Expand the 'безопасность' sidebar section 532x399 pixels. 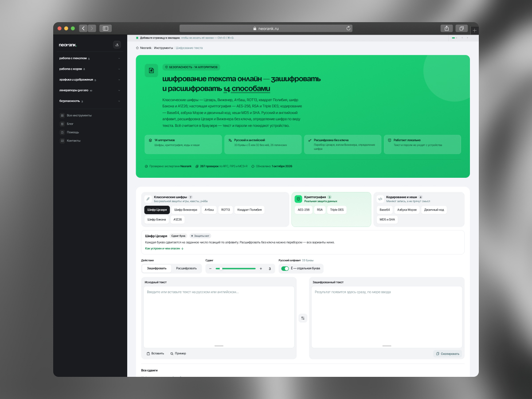tap(90, 101)
